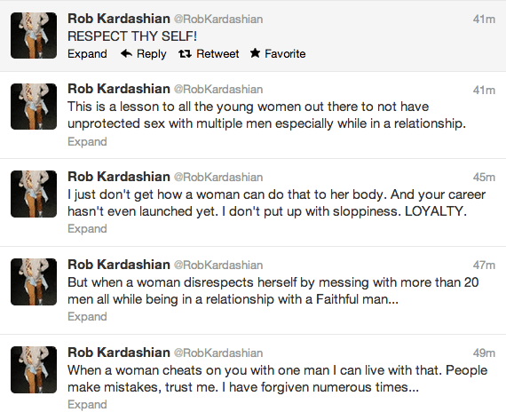Open avatar on the 49m tweet
This screenshot has height=420, width=506.
[34, 369]
